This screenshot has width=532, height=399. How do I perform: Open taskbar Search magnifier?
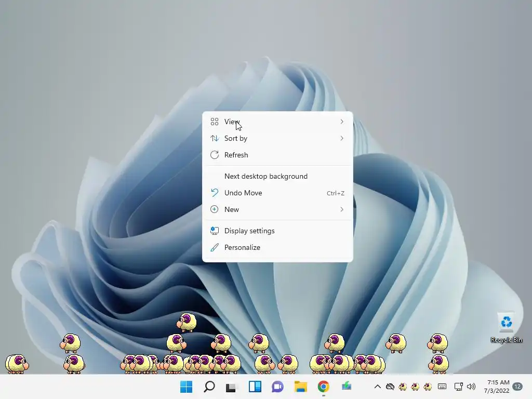coord(209,387)
